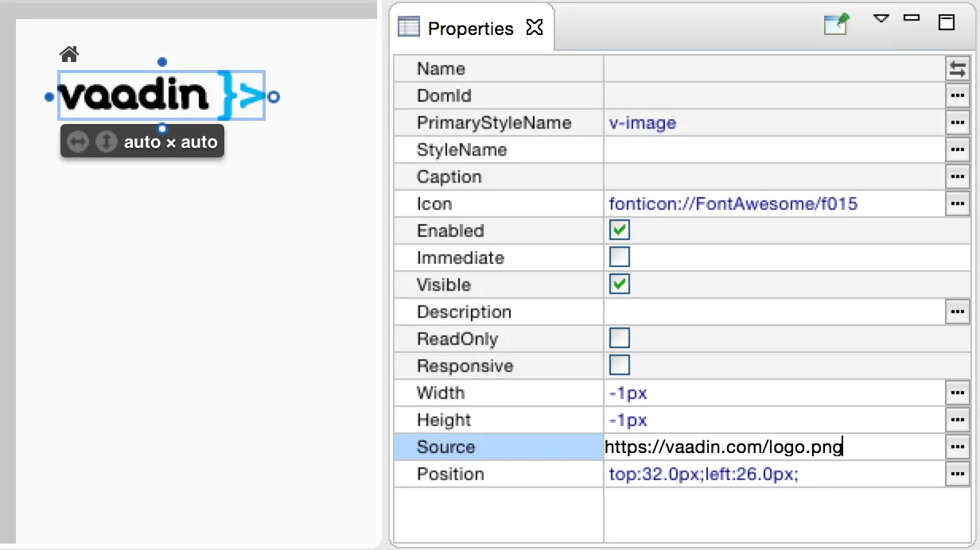
Task: Click the table icon on the Properties tab
Action: pyautogui.click(x=408, y=26)
